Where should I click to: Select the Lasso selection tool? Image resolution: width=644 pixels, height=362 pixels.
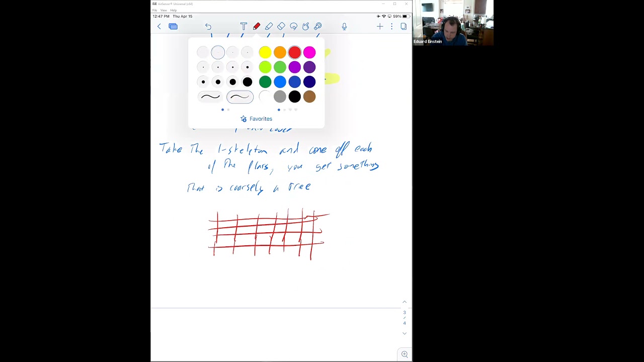coord(293,26)
